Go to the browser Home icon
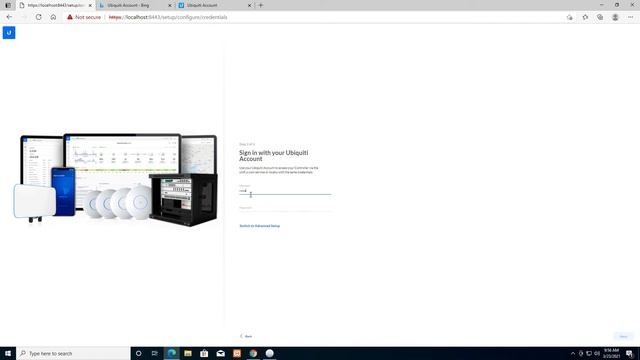The height and width of the screenshot is (360, 640). 53,17
